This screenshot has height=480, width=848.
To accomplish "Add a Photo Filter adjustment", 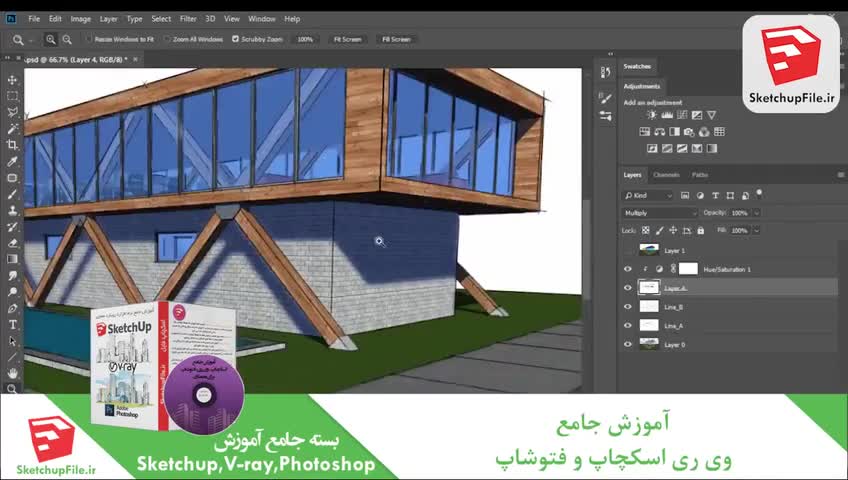I will click(x=689, y=132).
